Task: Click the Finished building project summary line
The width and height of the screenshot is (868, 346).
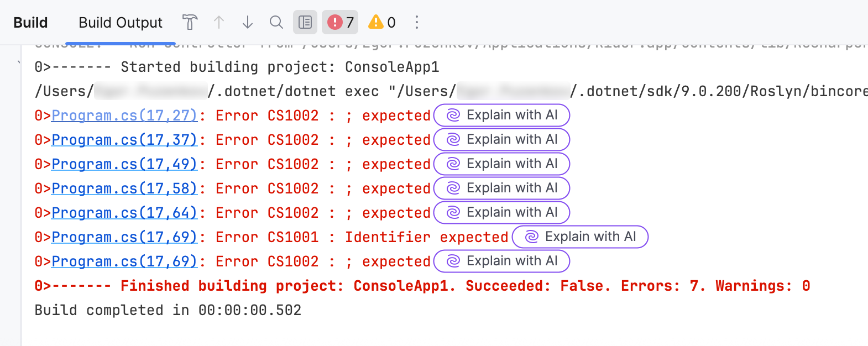Action: pos(422,286)
